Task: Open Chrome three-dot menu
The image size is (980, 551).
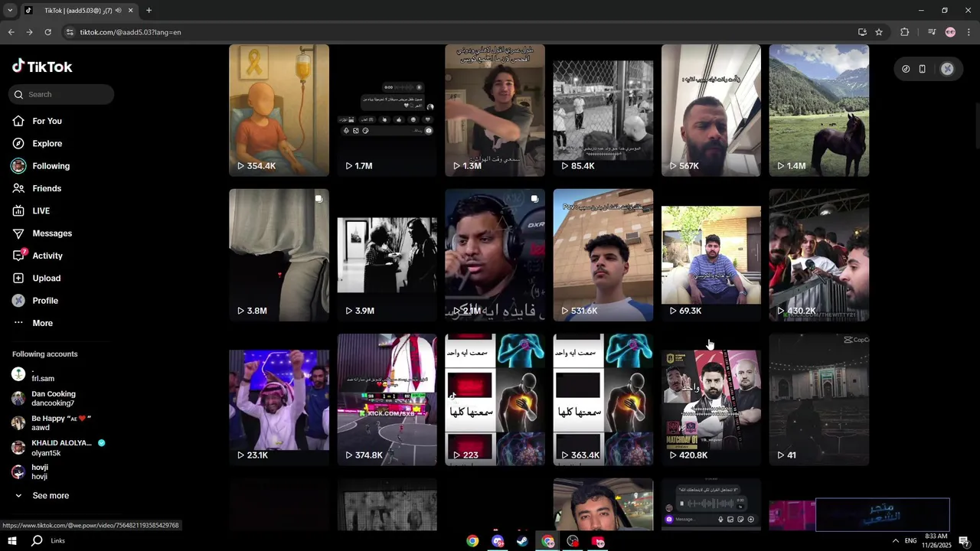Action: click(x=969, y=32)
